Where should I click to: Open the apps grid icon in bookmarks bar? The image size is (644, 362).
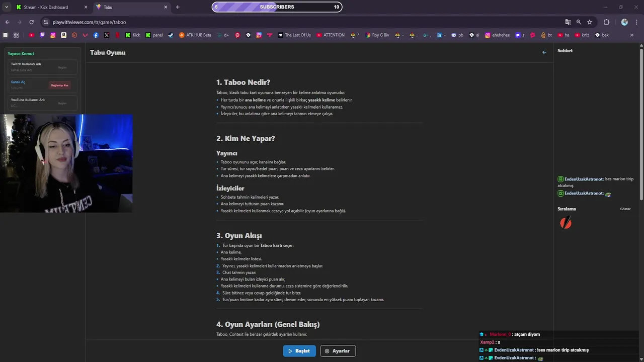point(16,35)
